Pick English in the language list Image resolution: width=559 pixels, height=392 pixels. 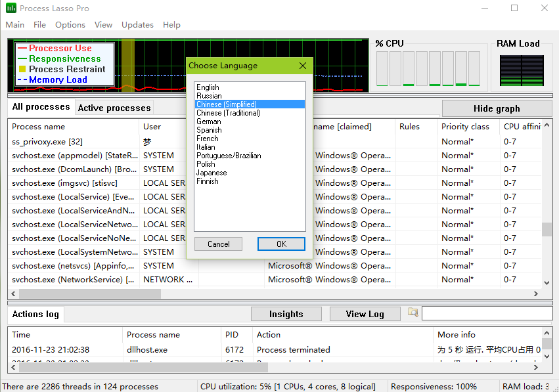(208, 87)
